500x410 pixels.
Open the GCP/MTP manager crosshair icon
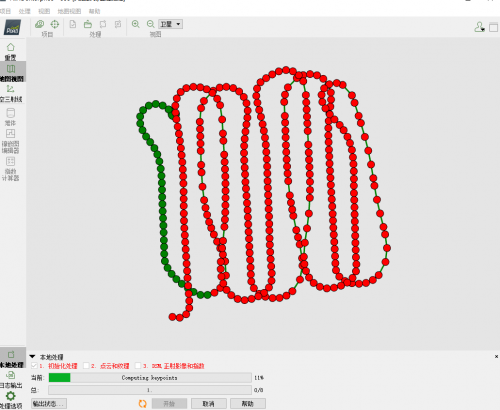pos(55,24)
